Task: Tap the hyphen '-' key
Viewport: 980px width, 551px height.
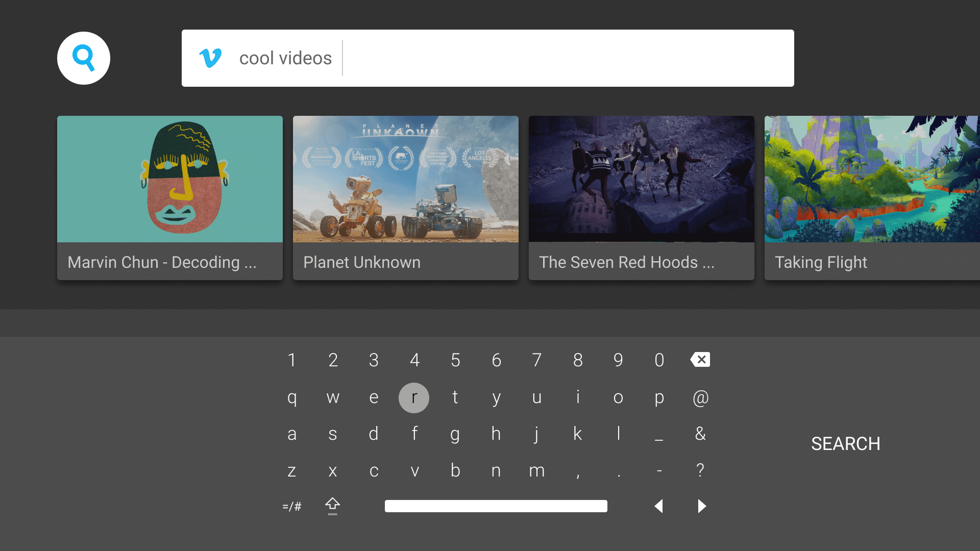Action: (659, 471)
